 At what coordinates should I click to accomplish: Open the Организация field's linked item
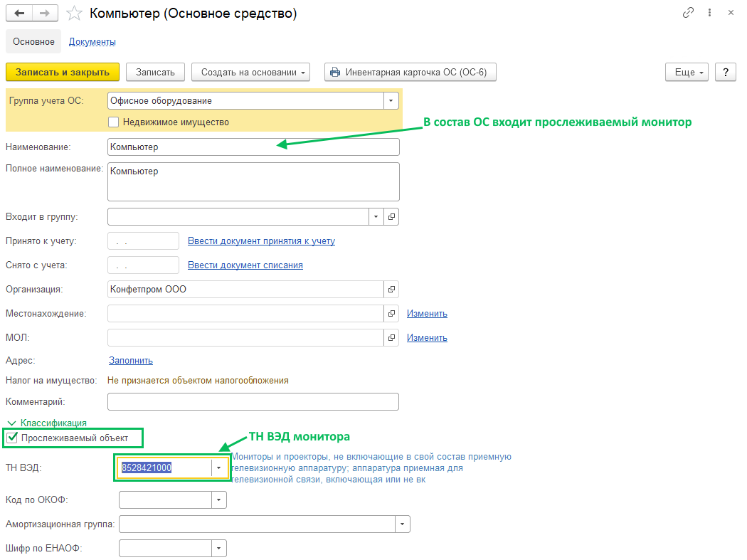[391, 290]
